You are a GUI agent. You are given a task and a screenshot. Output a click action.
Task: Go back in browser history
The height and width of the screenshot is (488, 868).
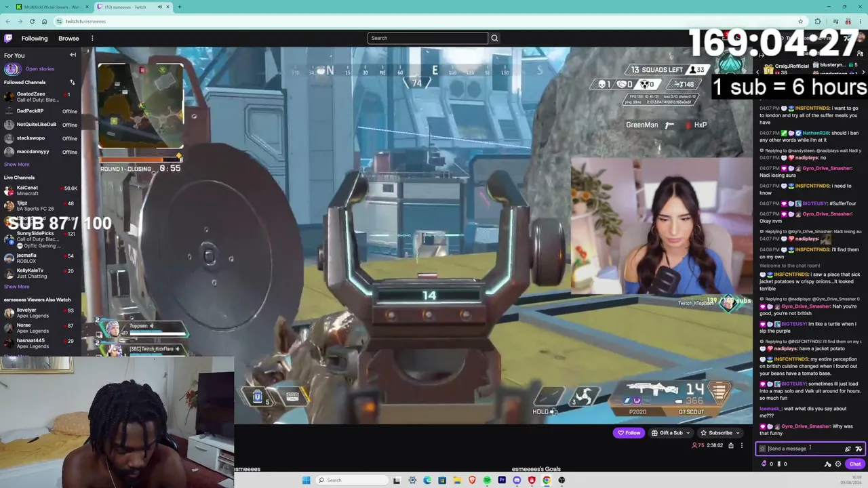tap(7, 21)
